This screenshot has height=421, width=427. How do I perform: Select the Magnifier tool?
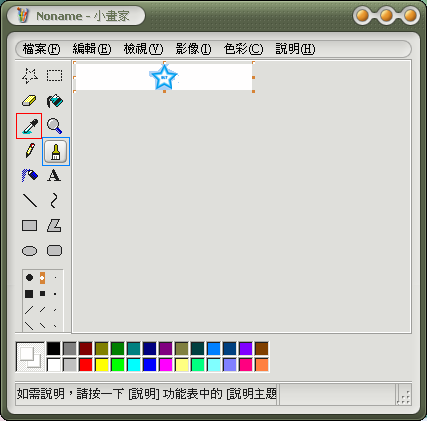(x=54, y=126)
